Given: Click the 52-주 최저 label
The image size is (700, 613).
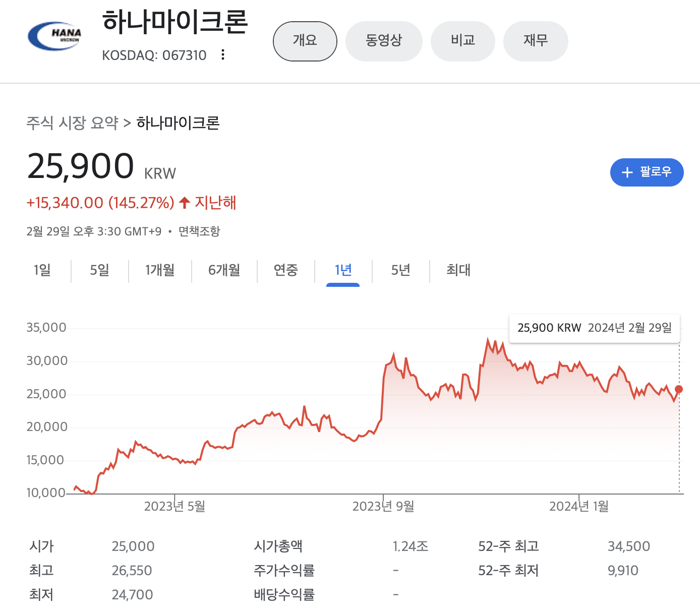Looking at the screenshot, I should [x=509, y=571].
